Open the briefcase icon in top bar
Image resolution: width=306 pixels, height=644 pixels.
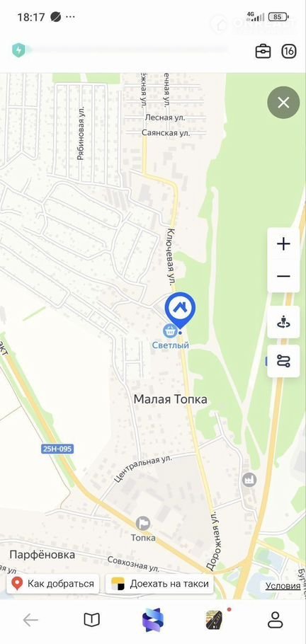coord(263,52)
